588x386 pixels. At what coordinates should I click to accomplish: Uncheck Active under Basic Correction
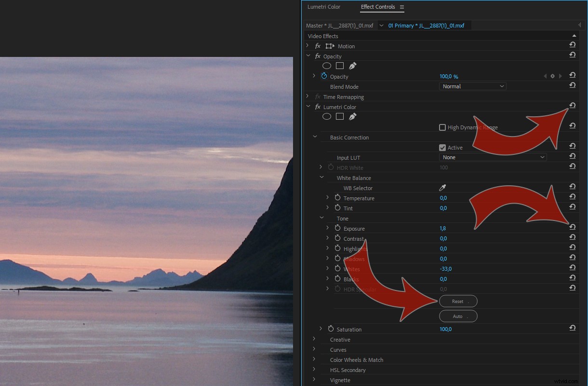442,148
